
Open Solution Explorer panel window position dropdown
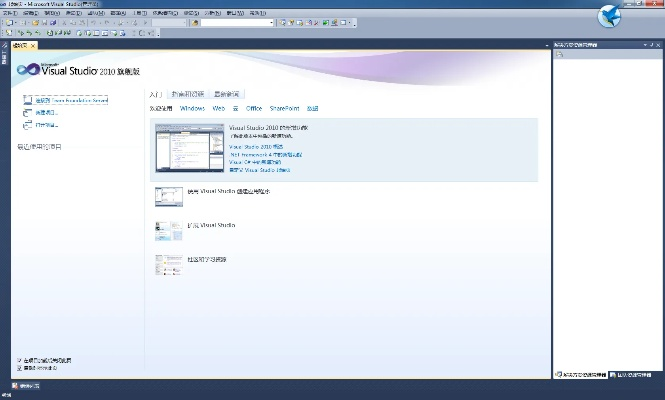click(644, 45)
